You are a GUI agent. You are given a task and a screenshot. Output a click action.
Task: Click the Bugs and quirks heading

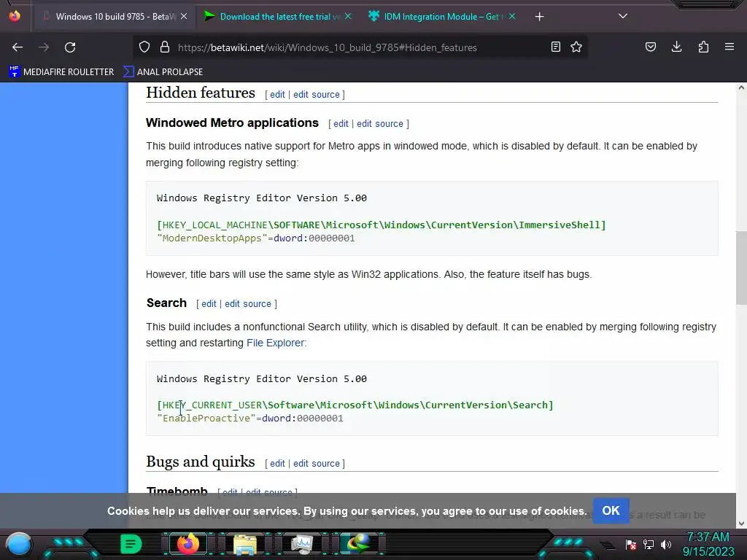pos(201,462)
